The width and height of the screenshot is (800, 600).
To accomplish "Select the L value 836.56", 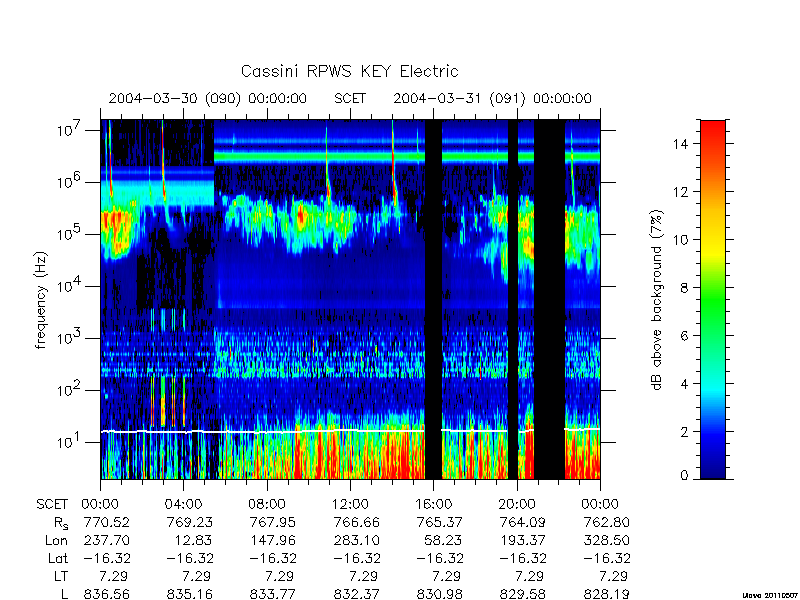I will pyautogui.click(x=107, y=594).
